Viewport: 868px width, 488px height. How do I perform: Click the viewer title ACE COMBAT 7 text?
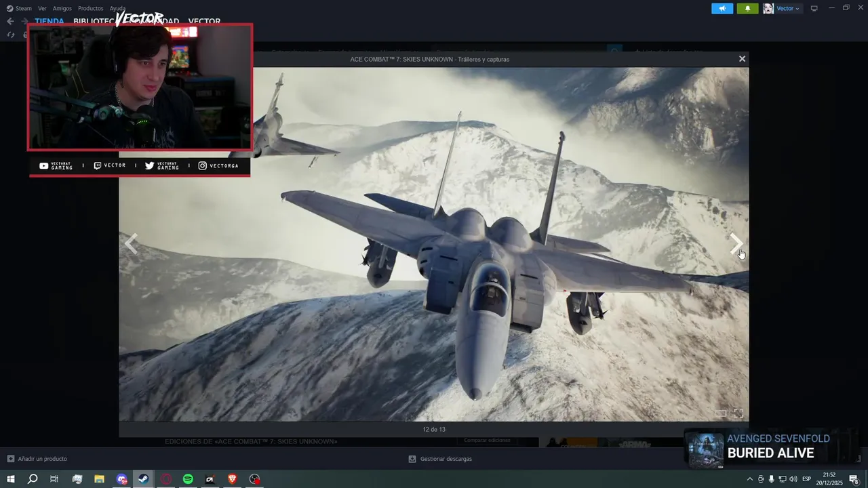(429, 59)
